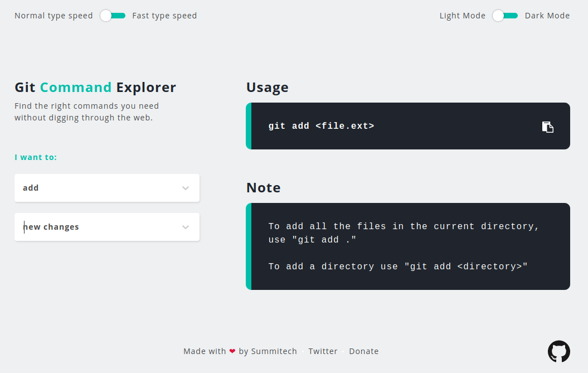Open the Twitter footer link
Screen dimensions: 588x373
323,351
